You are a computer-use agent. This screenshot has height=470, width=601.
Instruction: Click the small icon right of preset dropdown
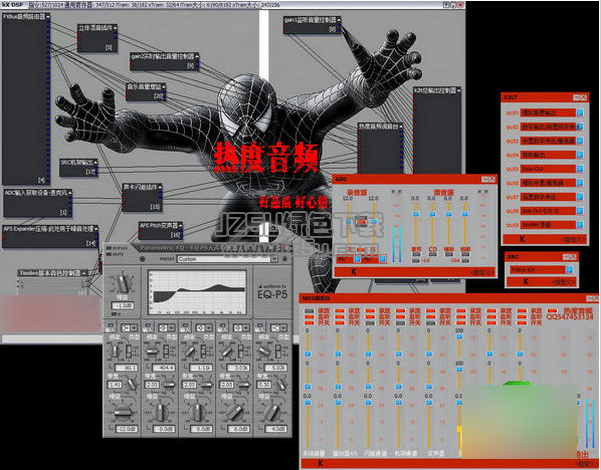coord(285,259)
